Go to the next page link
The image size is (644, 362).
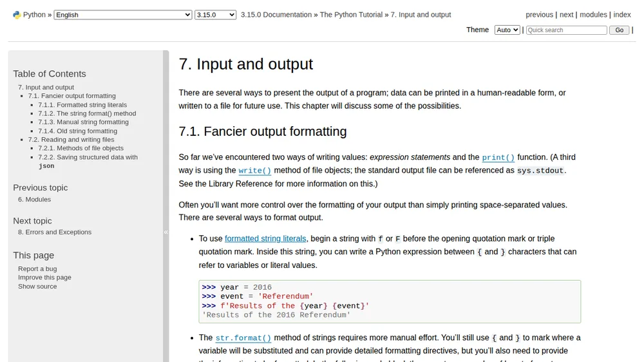point(566,15)
